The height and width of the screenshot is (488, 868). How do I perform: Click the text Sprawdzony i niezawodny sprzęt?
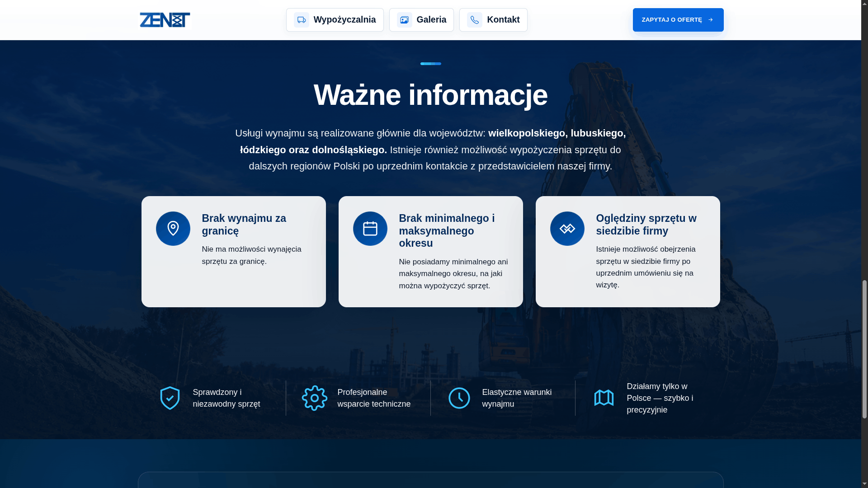[226, 398]
